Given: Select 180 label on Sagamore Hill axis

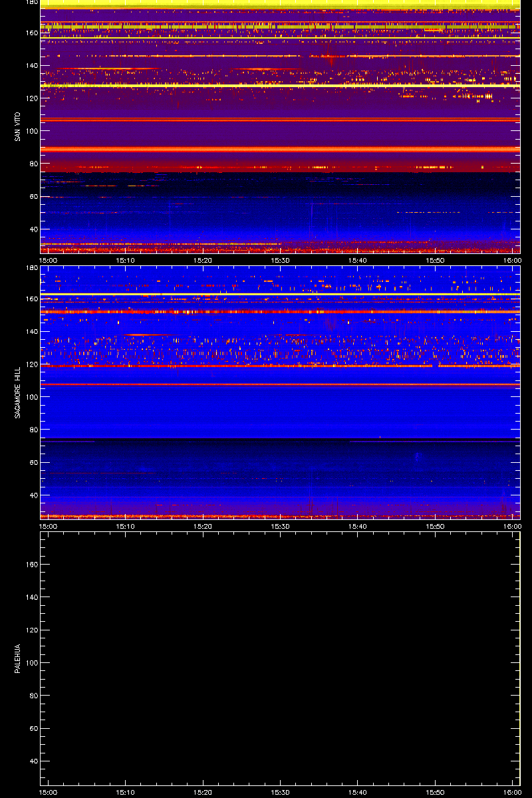Looking at the screenshot, I should (x=31, y=268).
